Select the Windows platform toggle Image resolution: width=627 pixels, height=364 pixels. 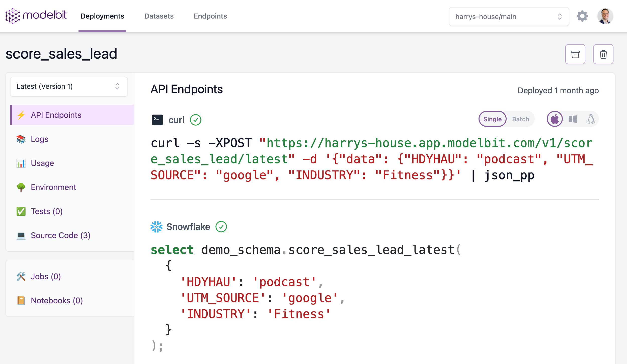point(573,119)
